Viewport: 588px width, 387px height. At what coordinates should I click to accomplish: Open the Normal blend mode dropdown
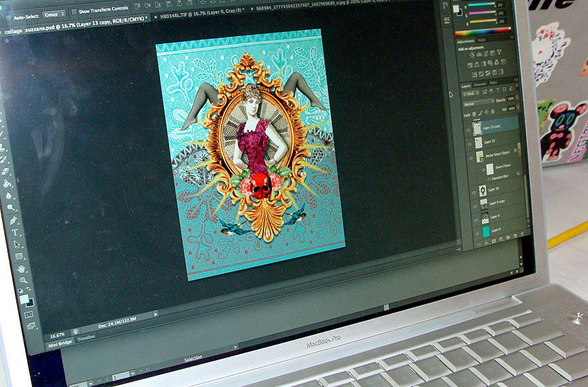(x=479, y=103)
